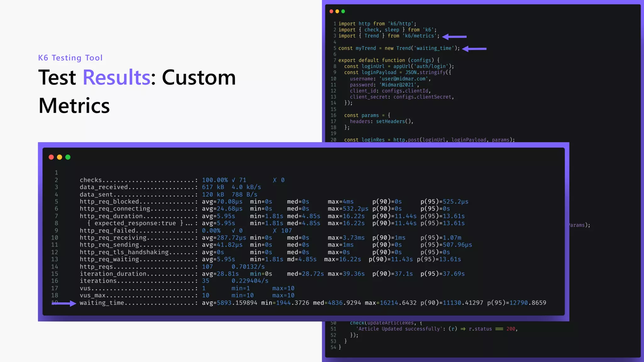
Task: Select the 'http_reqs' row label
Action: click(x=96, y=267)
